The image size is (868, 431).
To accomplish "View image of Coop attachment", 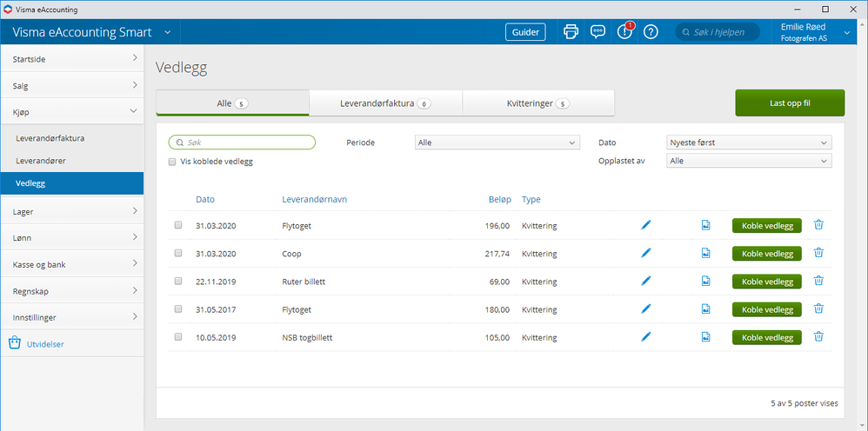I will [706, 253].
